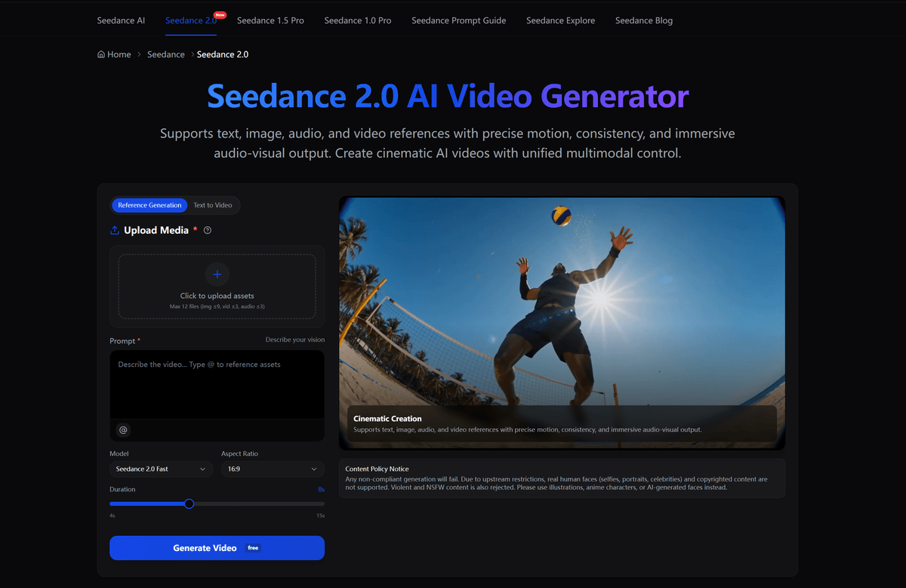This screenshot has height=588, width=906.
Task: Open the Seedance breadcrumb link
Action: point(165,54)
